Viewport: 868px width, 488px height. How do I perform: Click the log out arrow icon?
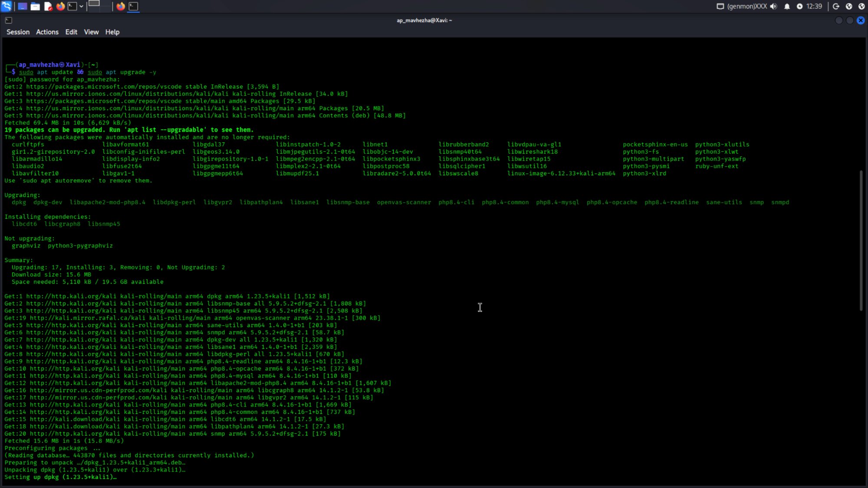[836, 6]
